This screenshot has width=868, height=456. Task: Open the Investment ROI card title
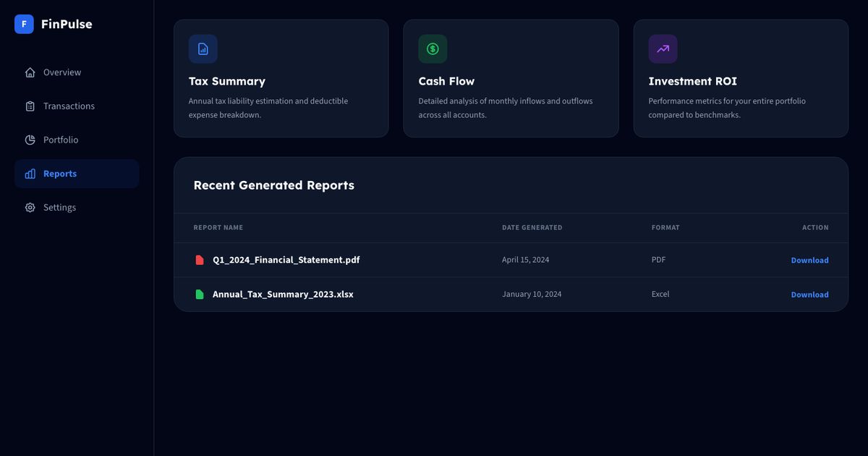(x=692, y=81)
